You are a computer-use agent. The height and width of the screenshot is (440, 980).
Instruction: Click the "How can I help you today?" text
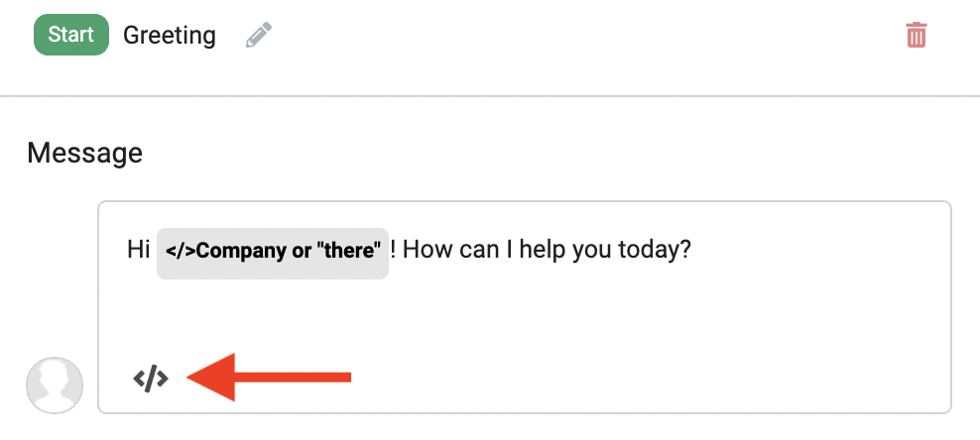(547, 251)
